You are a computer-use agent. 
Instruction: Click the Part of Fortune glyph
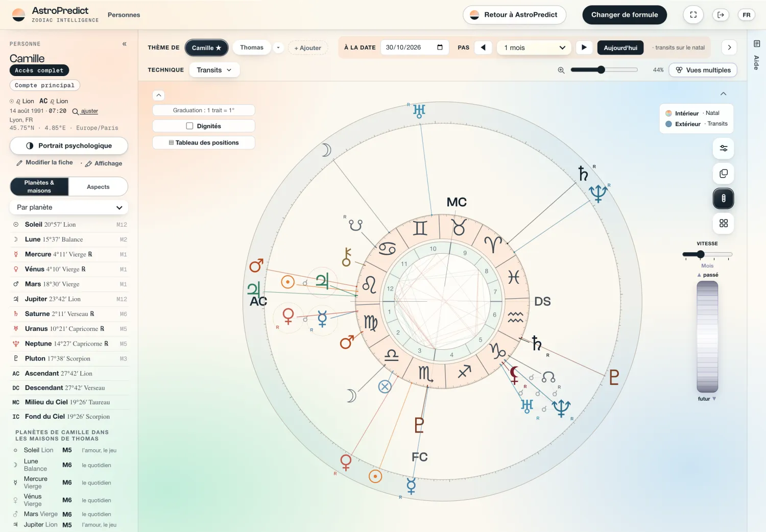(385, 386)
